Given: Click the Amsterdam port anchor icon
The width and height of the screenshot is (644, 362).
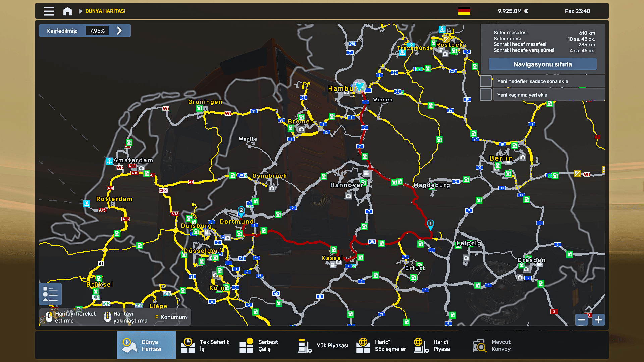Looking at the screenshot, I should (109, 161).
